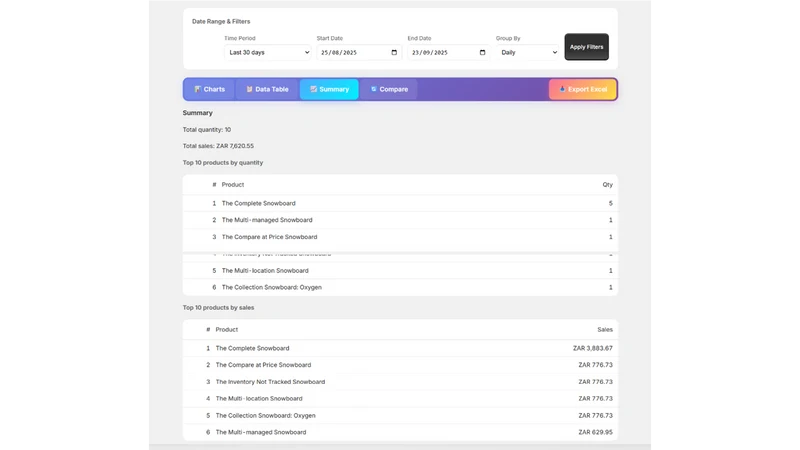Click The Multi-location Snowboard in sales table

[x=259, y=398]
